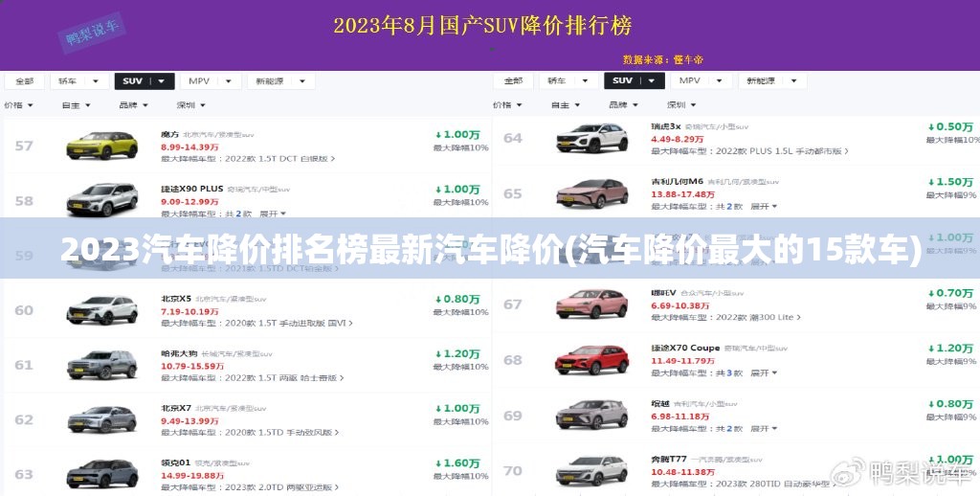Expand 展开 in the 缤越 row

(x=764, y=428)
